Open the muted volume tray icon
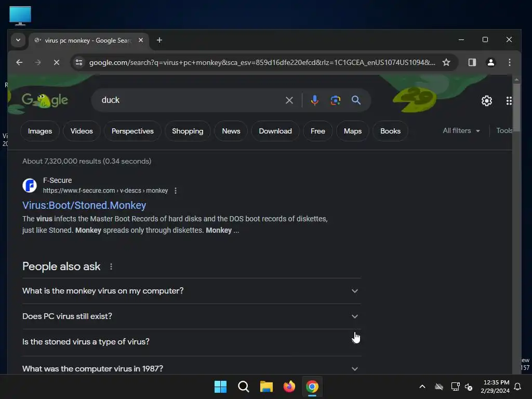This screenshot has height=399, width=532. point(469,387)
